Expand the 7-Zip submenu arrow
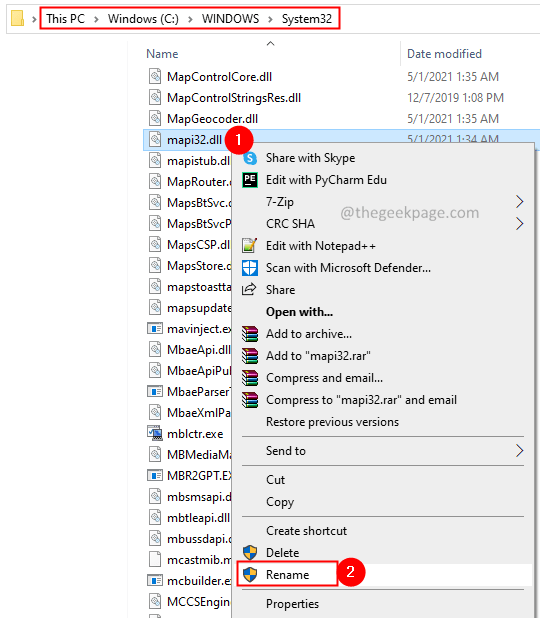The height and width of the screenshot is (618, 540). point(520,202)
